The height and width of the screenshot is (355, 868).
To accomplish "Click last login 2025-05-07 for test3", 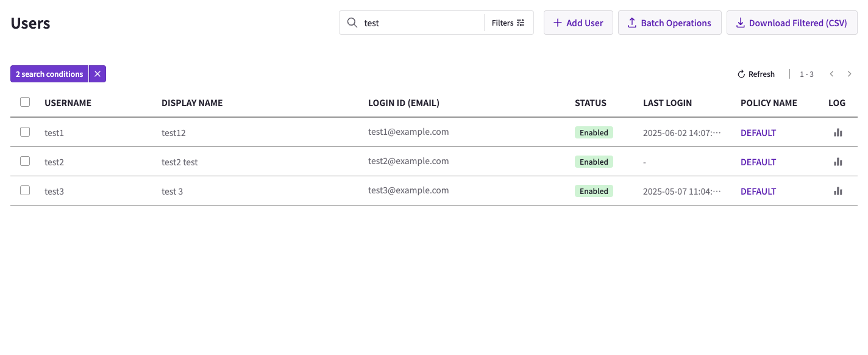I will [682, 192].
